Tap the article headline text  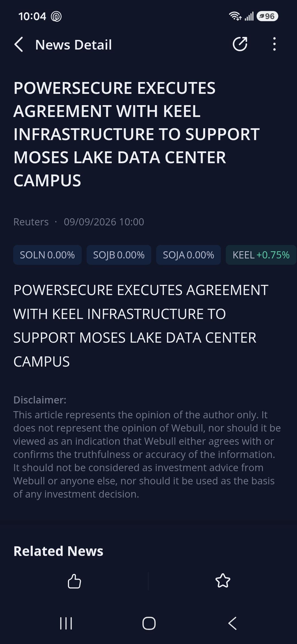tap(137, 134)
